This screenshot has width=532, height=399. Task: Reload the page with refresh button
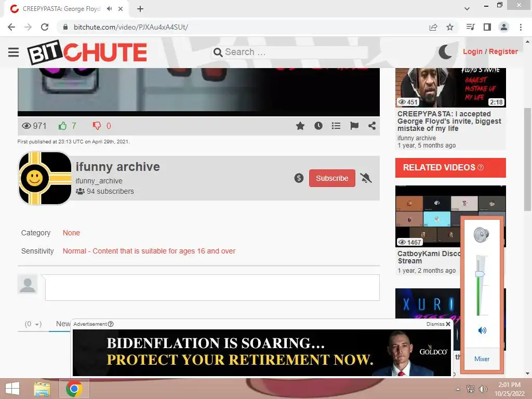click(x=45, y=27)
